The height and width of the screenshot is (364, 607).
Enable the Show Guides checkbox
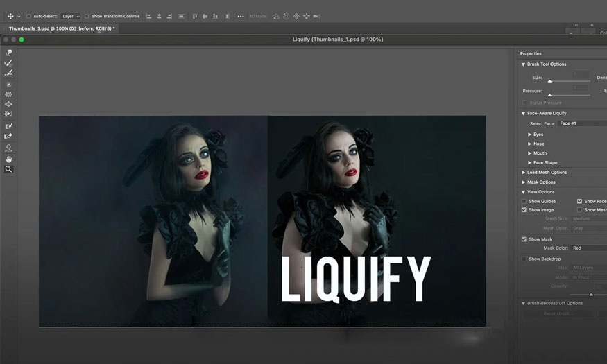524,201
